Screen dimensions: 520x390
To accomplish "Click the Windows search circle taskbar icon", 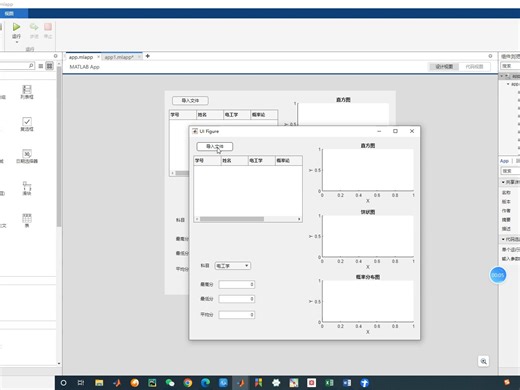I will coord(63,383).
